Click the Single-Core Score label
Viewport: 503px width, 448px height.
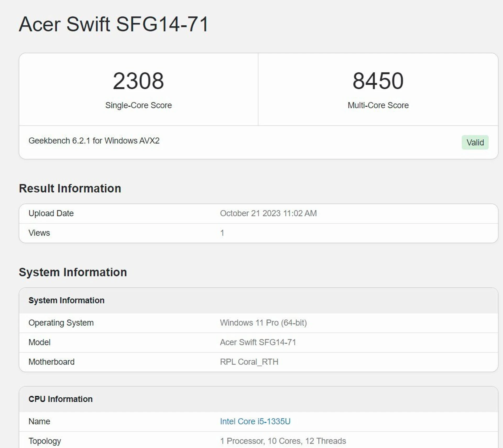click(x=138, y=105)
